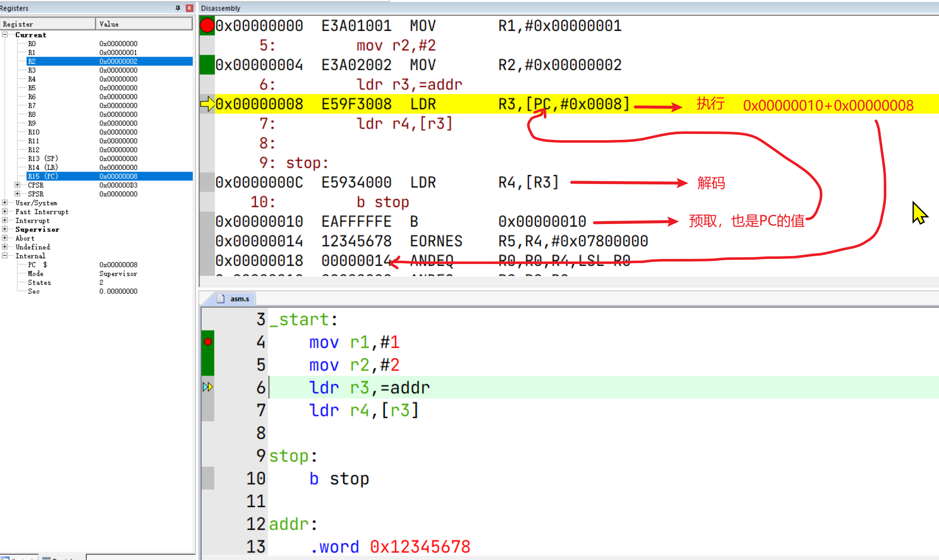Collapse the Current register group
The height and width of the screenshot is (560, 939).
(5, 35)
